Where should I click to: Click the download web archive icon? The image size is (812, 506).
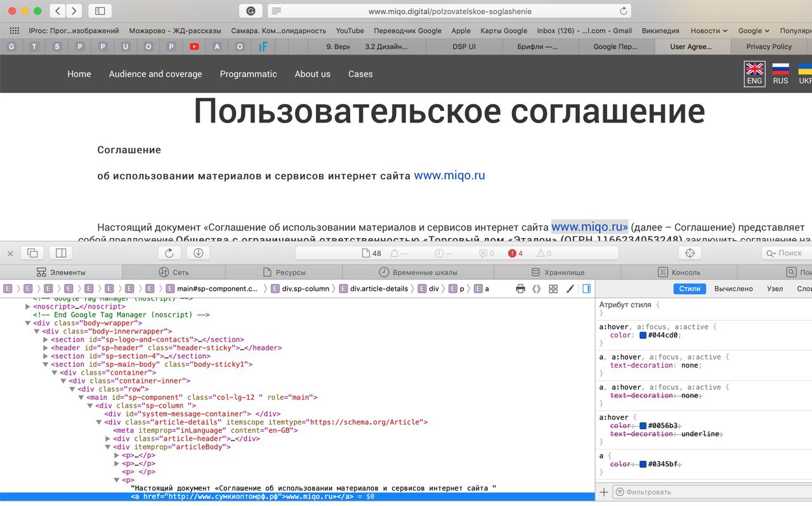click(198, 253)
